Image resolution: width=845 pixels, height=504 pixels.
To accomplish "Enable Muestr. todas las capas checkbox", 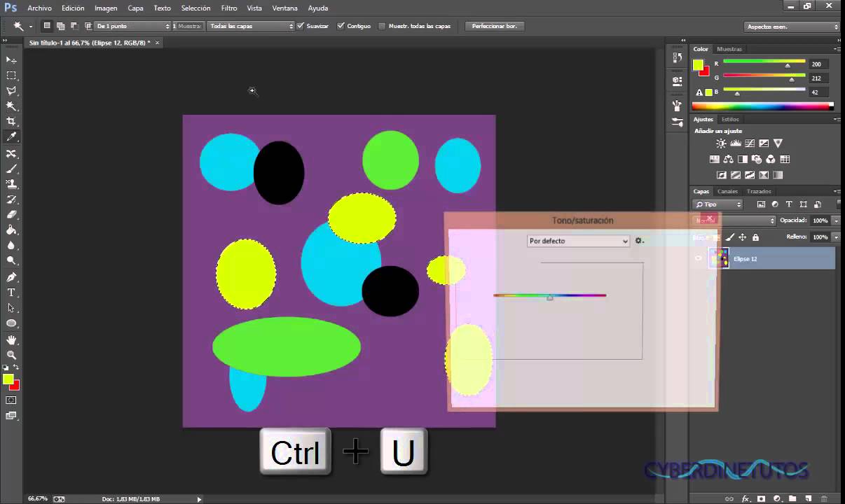I will (382, 26).
